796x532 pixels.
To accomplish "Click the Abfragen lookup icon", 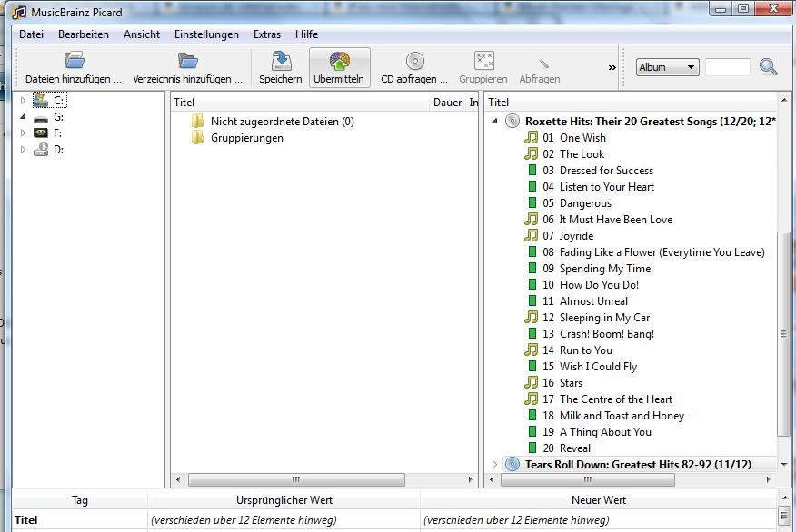I will (543, 63).
